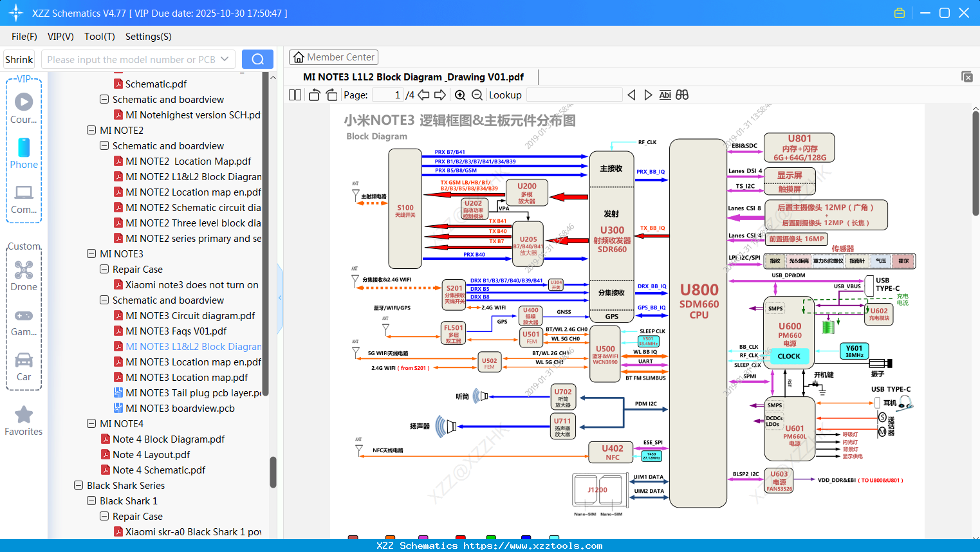Select the Phone category in the VIP sidebar
Viewport: 980px width, 552px height.
[x=24, y=155]
